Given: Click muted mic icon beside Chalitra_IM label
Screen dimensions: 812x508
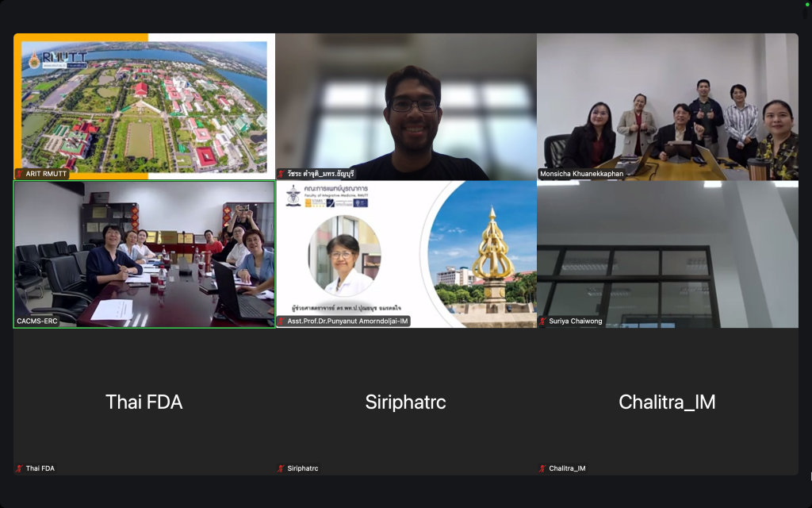Looking at the screenshot, I should [542, 468].
